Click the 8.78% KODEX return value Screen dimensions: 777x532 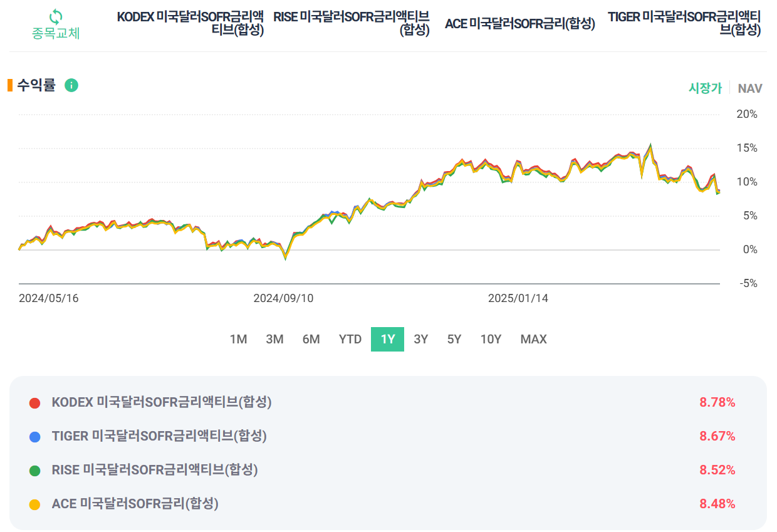click(x=717, y=402)
